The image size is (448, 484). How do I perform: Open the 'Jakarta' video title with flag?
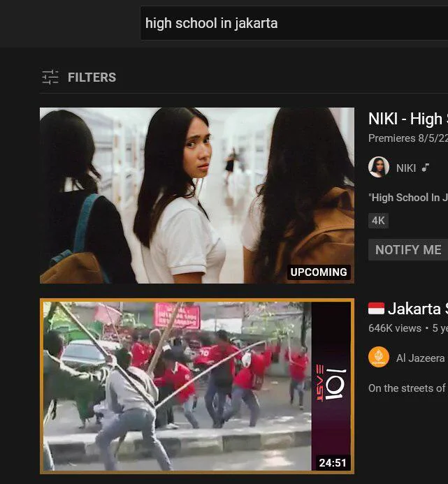(x=408, y=309)
